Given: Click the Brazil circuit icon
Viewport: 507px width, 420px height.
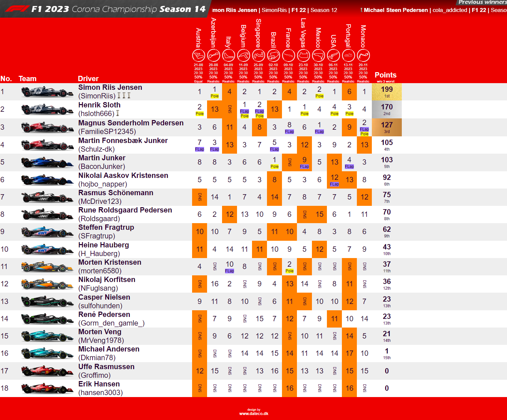Looking at the screenshot, I should 273,56.
